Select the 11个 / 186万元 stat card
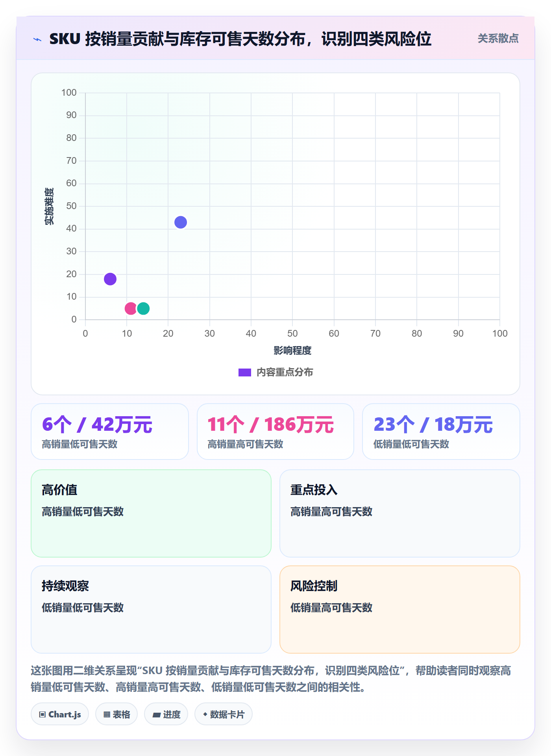The image size is (551, 756). (x=275, y=432)
